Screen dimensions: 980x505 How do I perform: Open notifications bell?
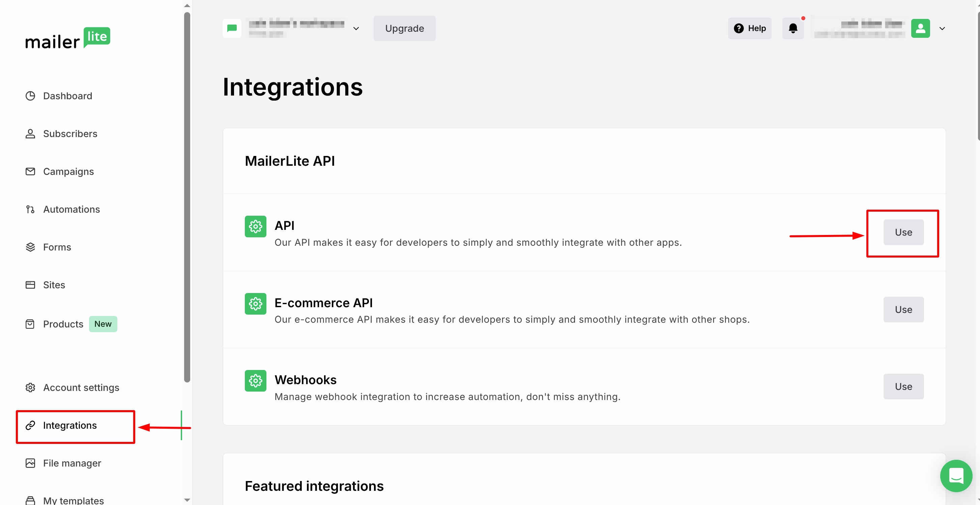[x=793, y=28]
